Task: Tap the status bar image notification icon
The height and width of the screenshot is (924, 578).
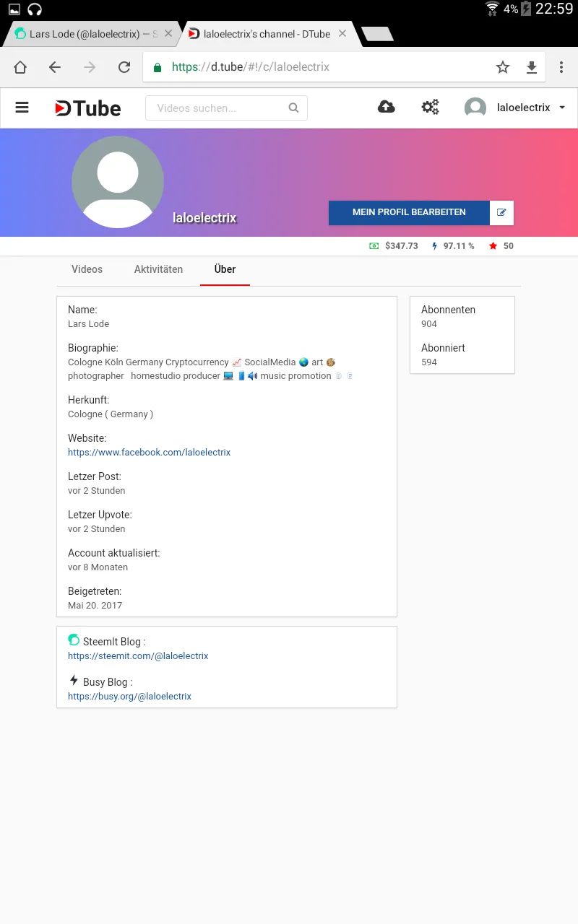Action: 14,9
